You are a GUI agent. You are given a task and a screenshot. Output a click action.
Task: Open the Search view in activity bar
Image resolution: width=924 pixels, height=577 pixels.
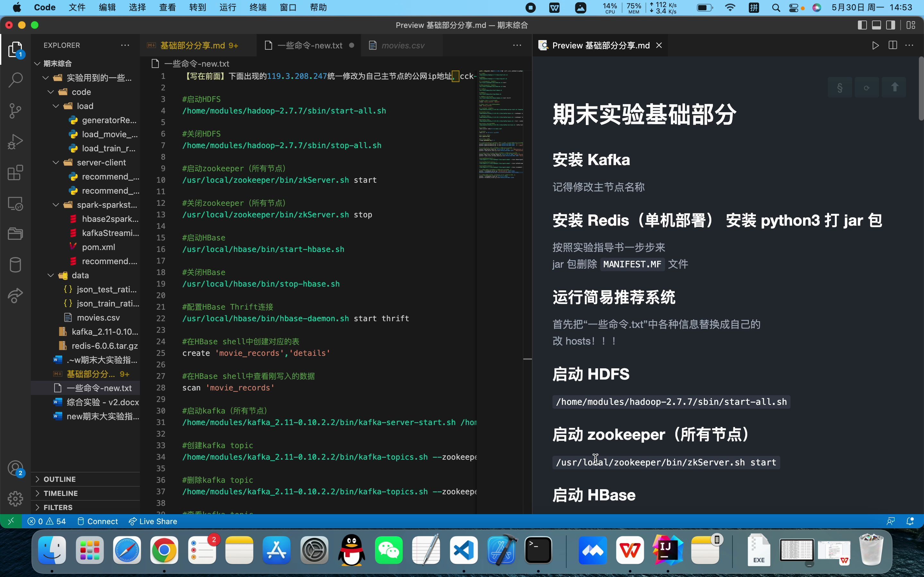[15, 80]
